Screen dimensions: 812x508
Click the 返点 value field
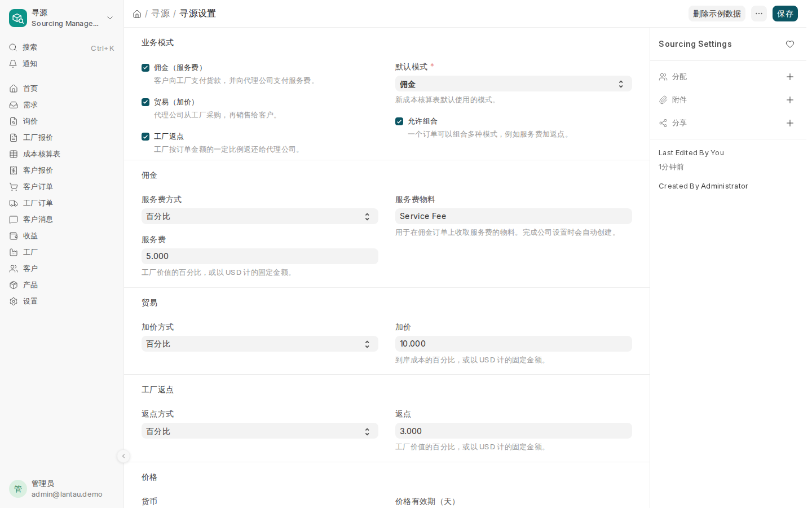pyautogui.click(x=514, y=431)
